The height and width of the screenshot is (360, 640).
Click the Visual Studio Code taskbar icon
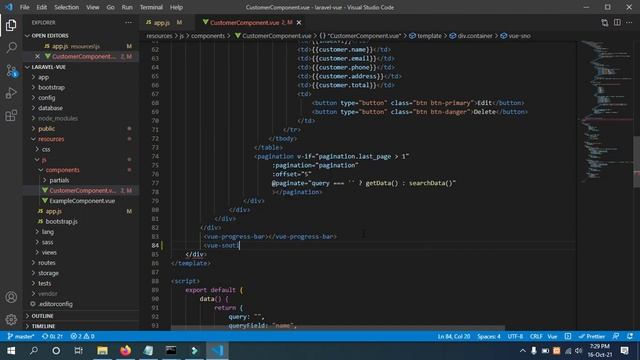tap(217, 351)
